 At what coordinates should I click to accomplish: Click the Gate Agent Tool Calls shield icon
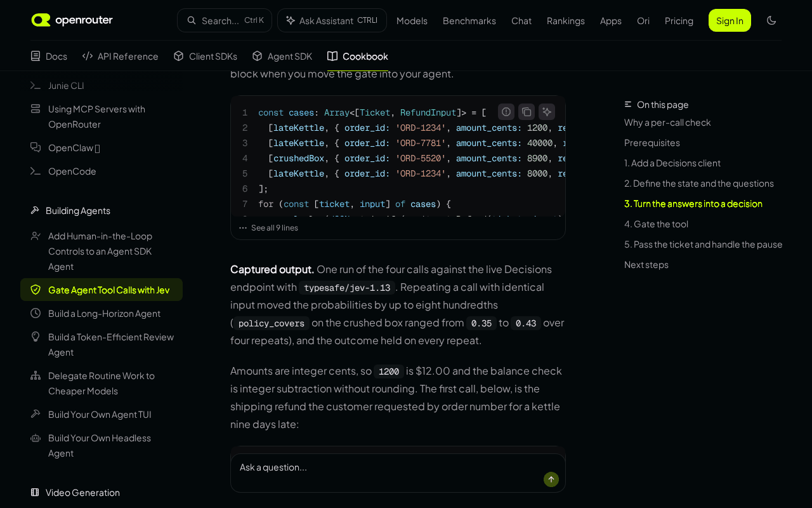coord(36,290)
